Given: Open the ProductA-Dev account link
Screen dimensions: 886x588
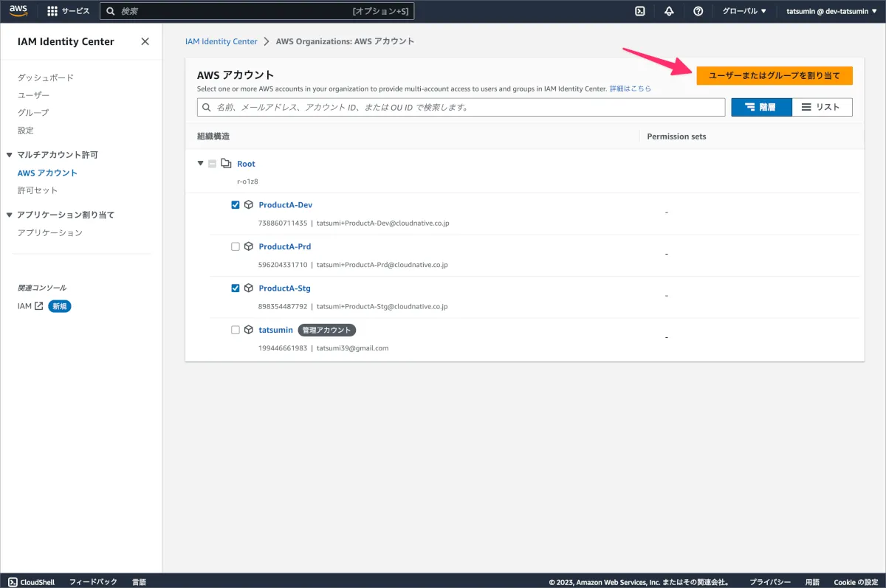Looking at the screenshot, I should [285, 205].
